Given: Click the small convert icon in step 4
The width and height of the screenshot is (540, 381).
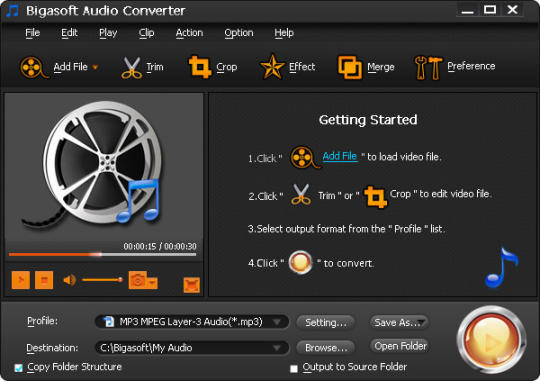Looking at the screenshot, I should click(x=300, y=262).
